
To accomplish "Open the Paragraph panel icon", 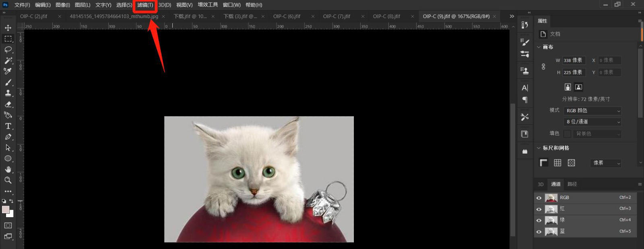I will (524, 99).
